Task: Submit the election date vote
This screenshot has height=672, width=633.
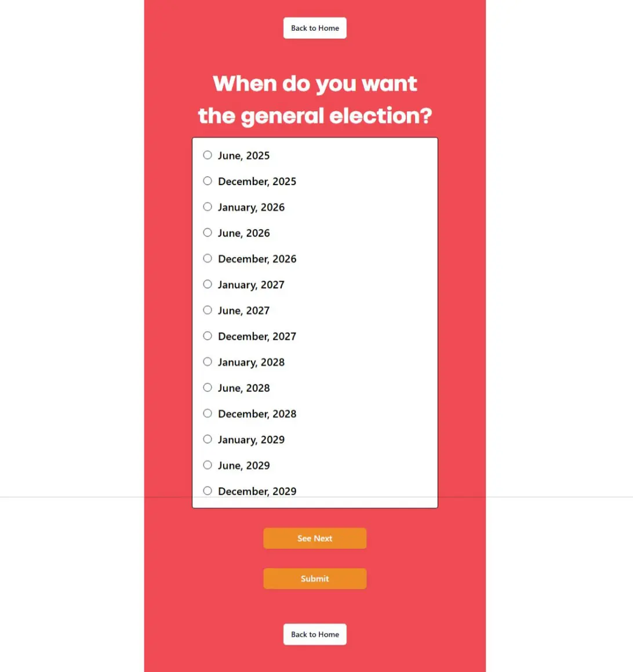Action: pyautogui.click(x=315, y=579)
